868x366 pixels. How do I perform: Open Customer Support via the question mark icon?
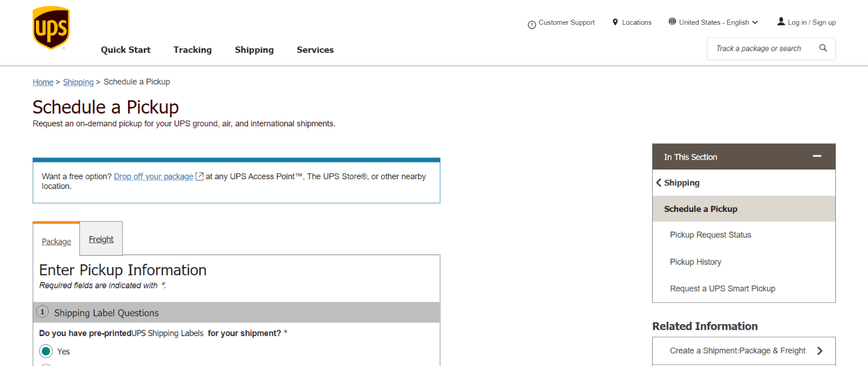530,24
